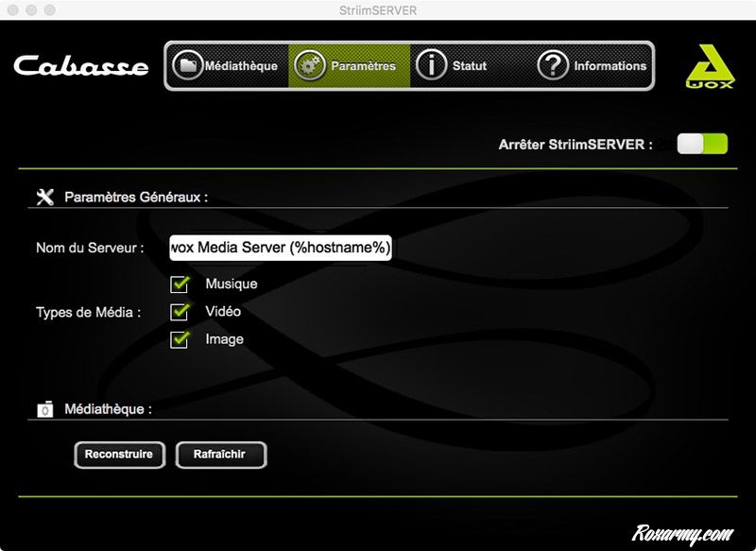
Task: Click the Nom du Serveur text field
Action: point(280,248)
